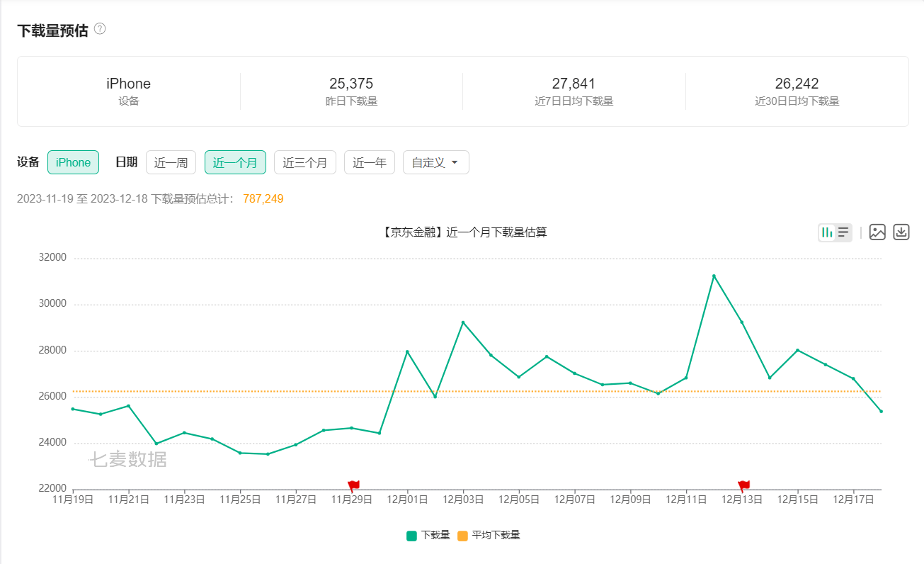Click the 787,249 total estimate figure
The height and width of the screenshot is (564, 924).
click(263, 199)
